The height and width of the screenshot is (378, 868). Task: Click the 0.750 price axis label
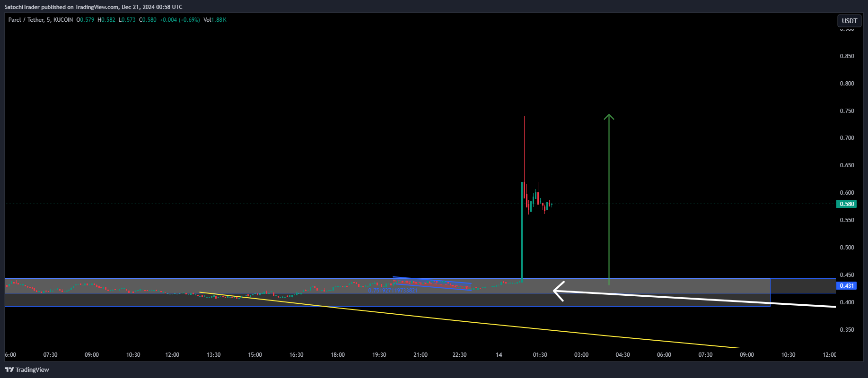[847, 111]
